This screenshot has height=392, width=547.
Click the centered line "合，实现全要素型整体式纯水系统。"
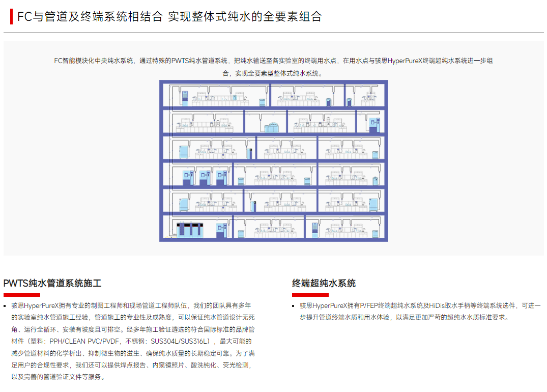tap(273, 73)
